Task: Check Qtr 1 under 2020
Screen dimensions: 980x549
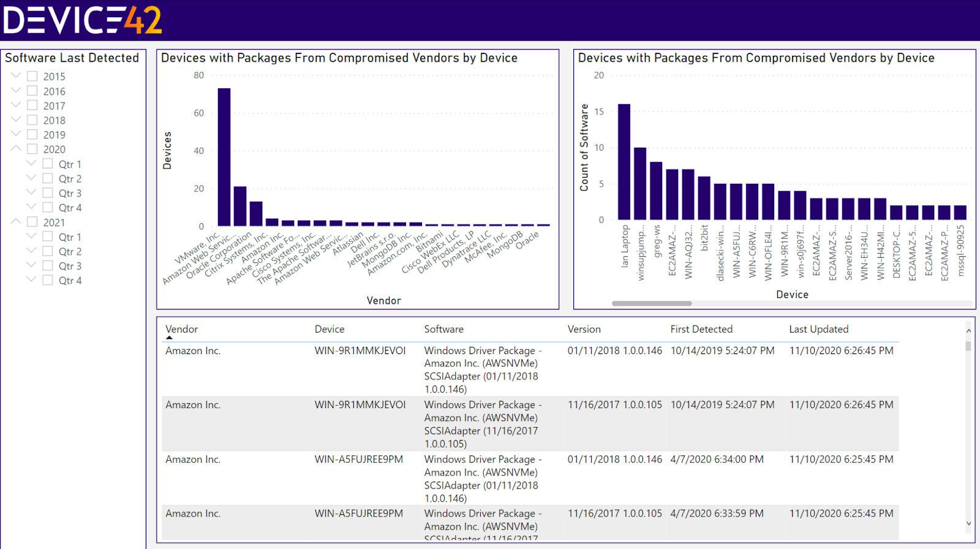Action: pos(48,164)
